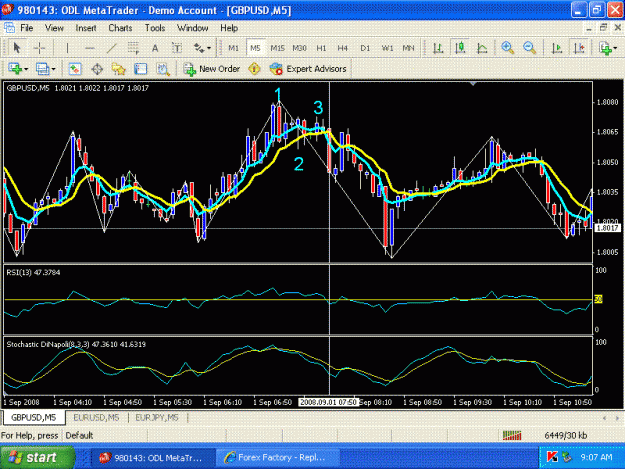The image size is (625, 469).
Task: Expand the arrows objects dropdown
Action: [209, 48]
